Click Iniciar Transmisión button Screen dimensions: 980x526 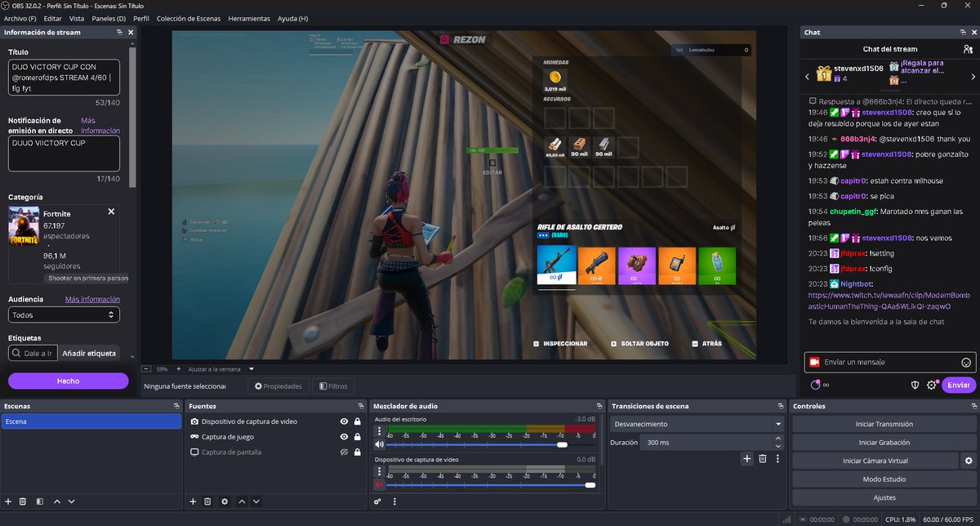coord(884,424)
